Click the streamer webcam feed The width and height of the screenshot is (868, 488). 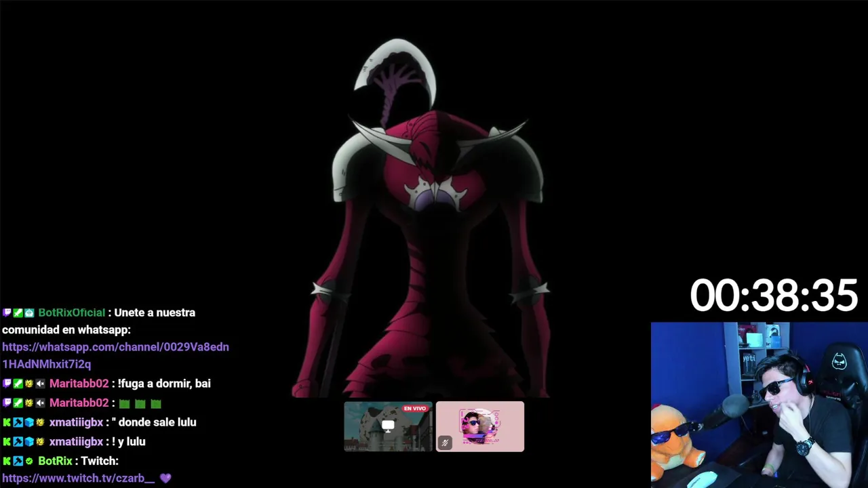tap(759, 405)
